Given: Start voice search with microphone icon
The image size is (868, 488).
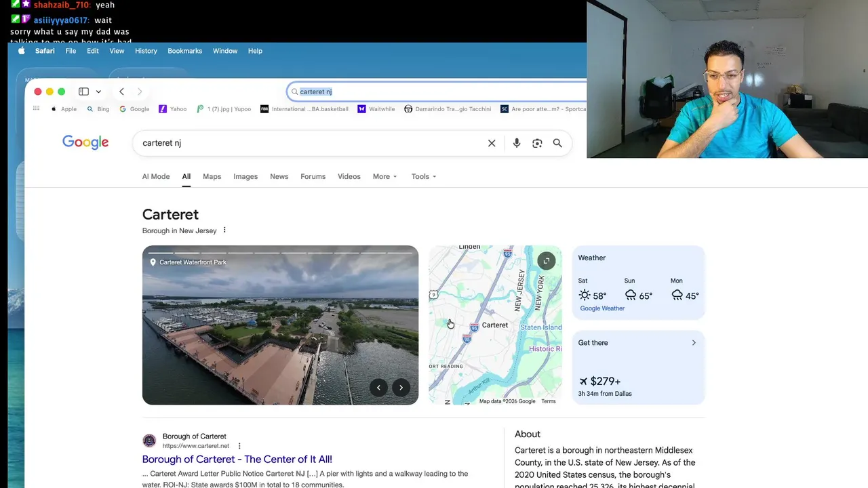Looking at the screenshot, I should point(517,143).
